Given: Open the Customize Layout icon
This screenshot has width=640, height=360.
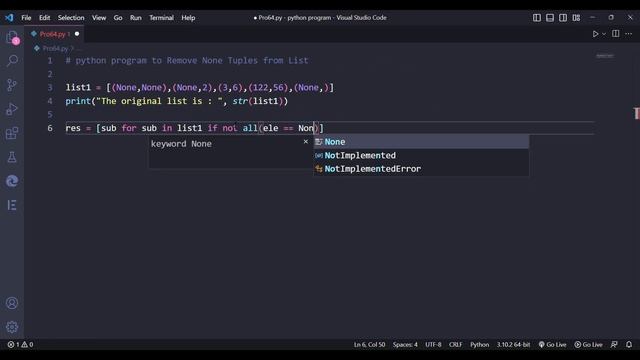Looking at the screenshot, I should pyautogui.click(x=576, y=18).
